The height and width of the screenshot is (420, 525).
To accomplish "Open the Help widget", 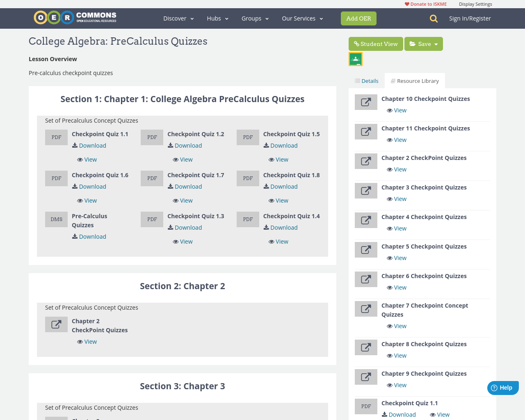I will pyautogui.click(x=503, y=387).
